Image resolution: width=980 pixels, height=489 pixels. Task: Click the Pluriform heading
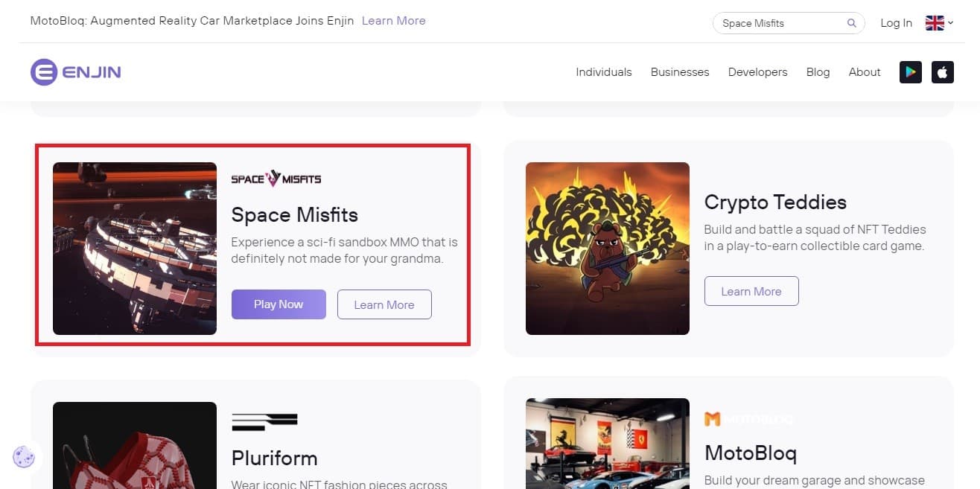[275, 458]
